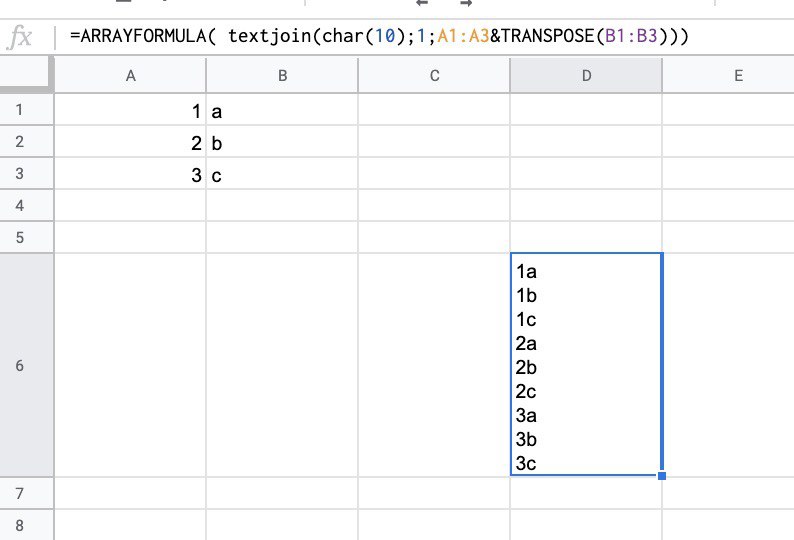Click the fill handle of cell D6
The image size is (794, 540).
click(662, 476)
